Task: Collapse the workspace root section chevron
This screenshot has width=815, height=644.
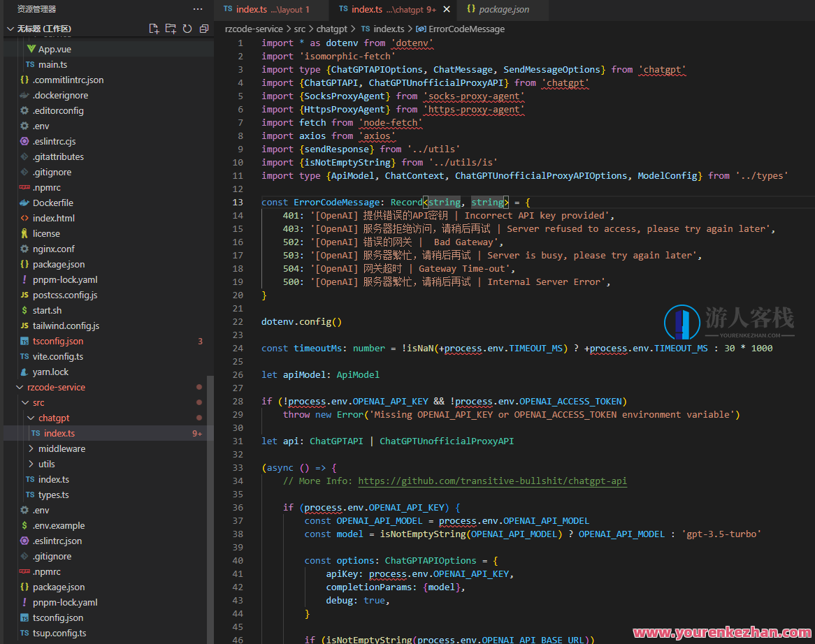Action: [10, 29]
